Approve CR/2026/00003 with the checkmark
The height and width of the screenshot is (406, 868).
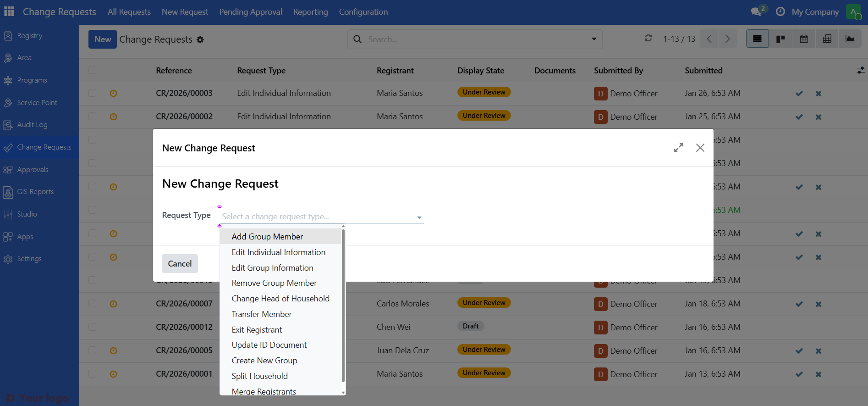pos(799,94)
